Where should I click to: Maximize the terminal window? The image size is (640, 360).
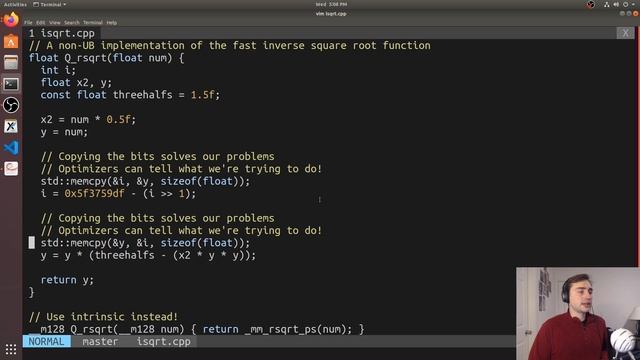pyautogui.click(x=629, y=13)
